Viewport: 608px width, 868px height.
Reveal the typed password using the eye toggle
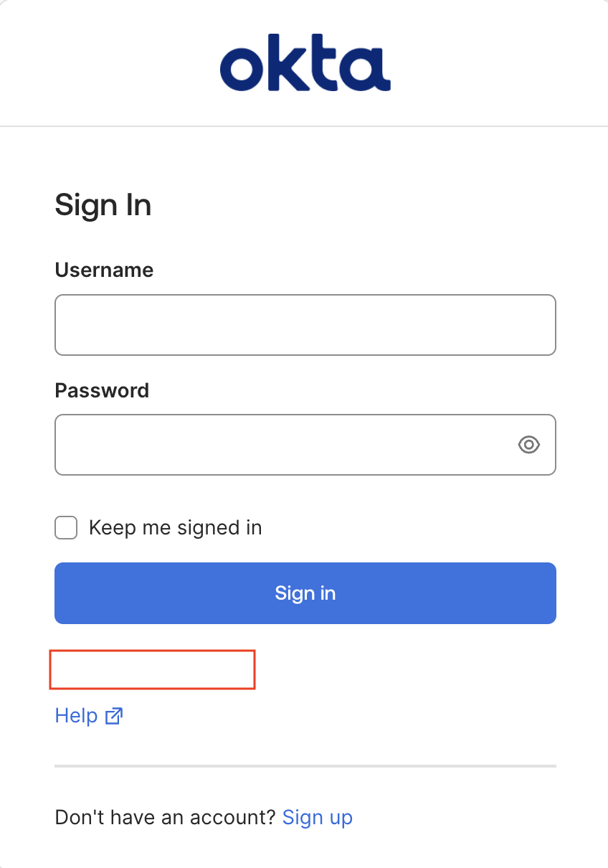pos(528,445)
